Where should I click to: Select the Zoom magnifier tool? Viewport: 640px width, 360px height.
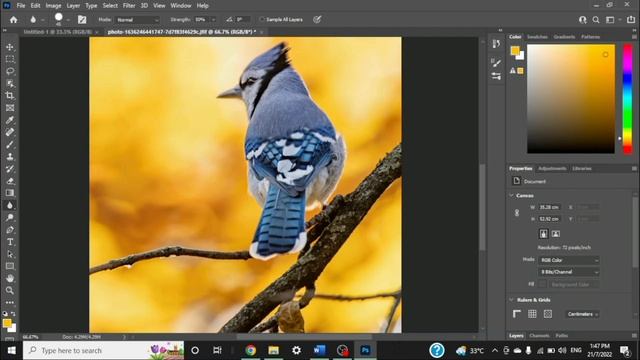pyautogui.click(x=10, y=291)
